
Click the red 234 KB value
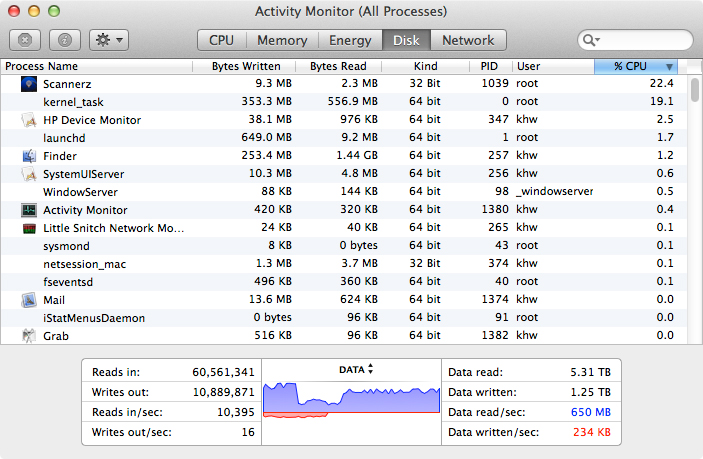[x=592, y=432]
